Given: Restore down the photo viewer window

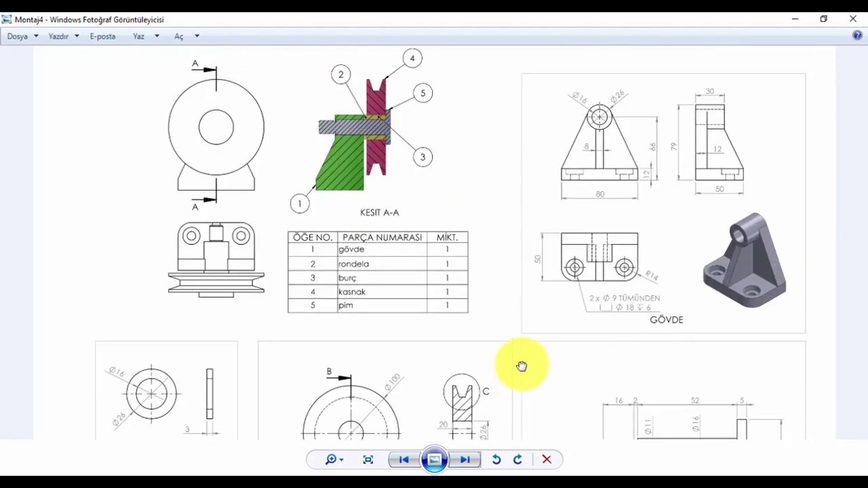Looking at the screenshot, I should pos(823,19).
